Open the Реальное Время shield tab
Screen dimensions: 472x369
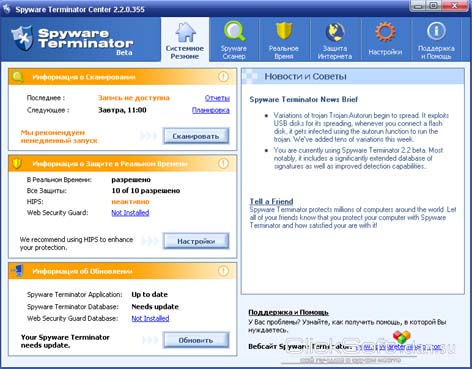pos(284,40)
